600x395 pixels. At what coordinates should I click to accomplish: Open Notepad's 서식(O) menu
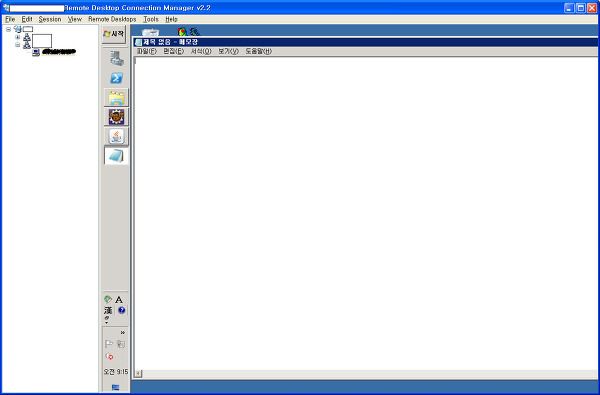[x=201, y=51]
